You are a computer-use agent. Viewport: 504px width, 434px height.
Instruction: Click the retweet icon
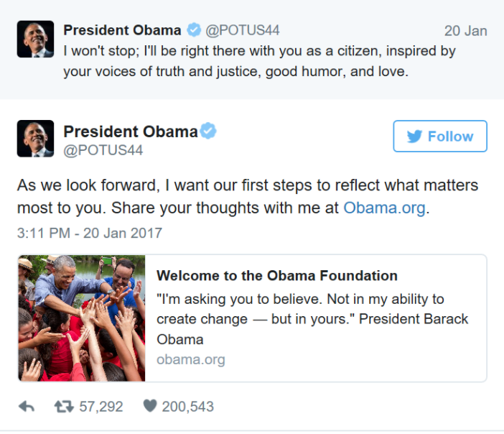point(64,407)
